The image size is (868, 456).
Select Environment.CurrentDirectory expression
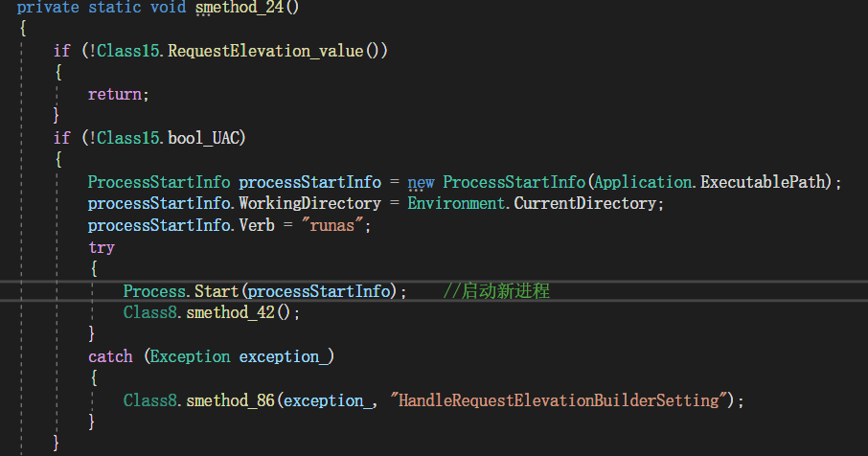point(532,204)
